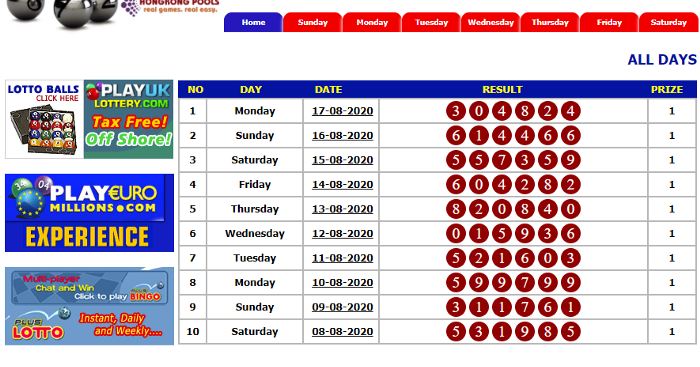Open the 16-08-2020 date link
The width and height of the screenshot is (700, 367).
342,135
